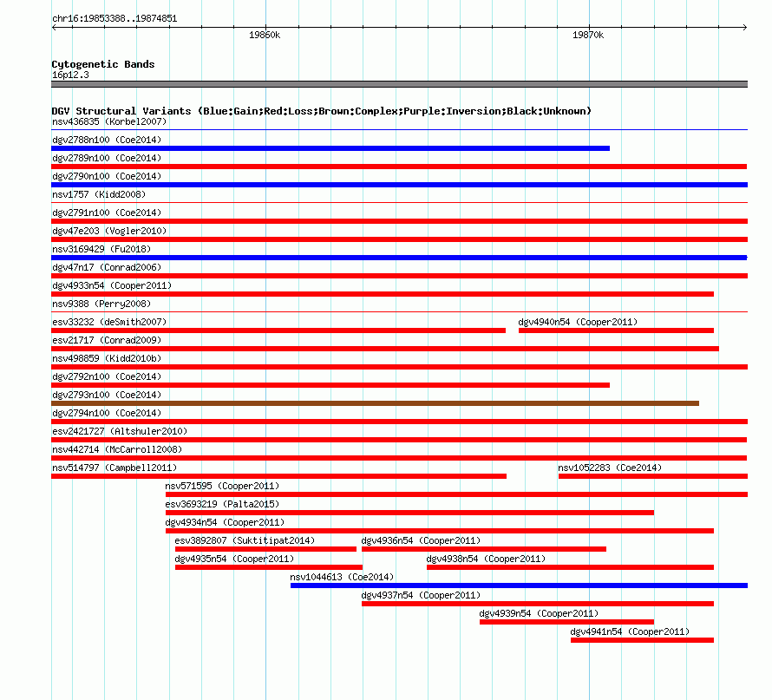Click nsv442714 (McCarroll2008) label
The height and width of the screenshot is (700, 772).
[117, 449]
